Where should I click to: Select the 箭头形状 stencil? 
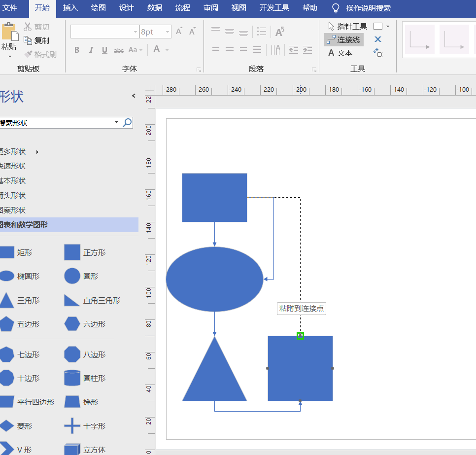point(13,195)
